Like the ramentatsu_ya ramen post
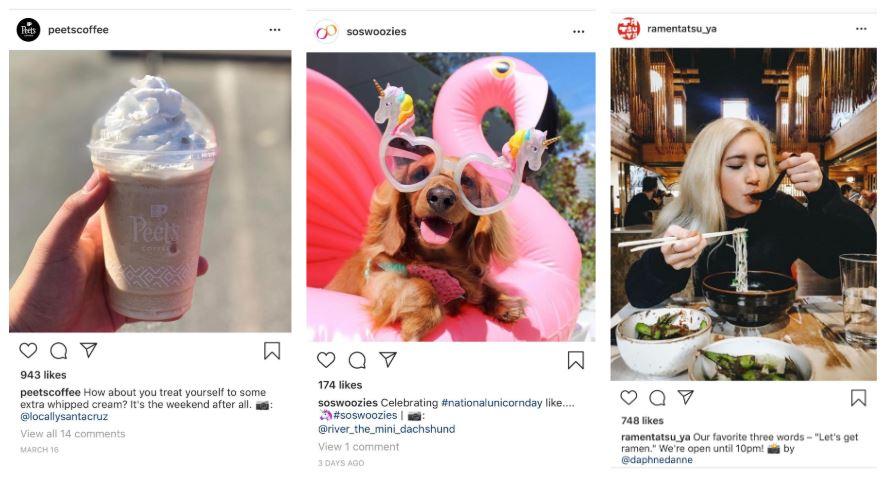This screenshot has width=886, height=489. pos(629,398)
